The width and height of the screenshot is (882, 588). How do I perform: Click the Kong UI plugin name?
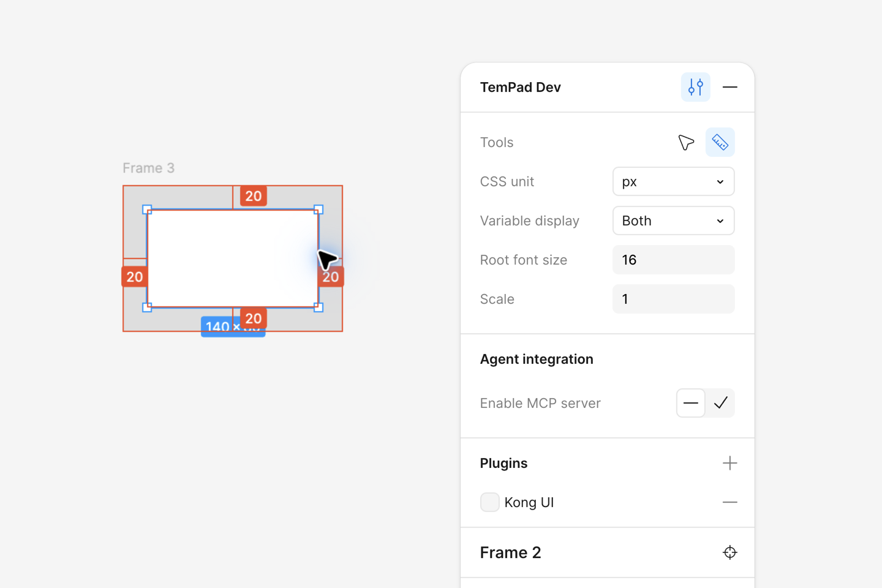pyautogui.click(x=529, y=502)
